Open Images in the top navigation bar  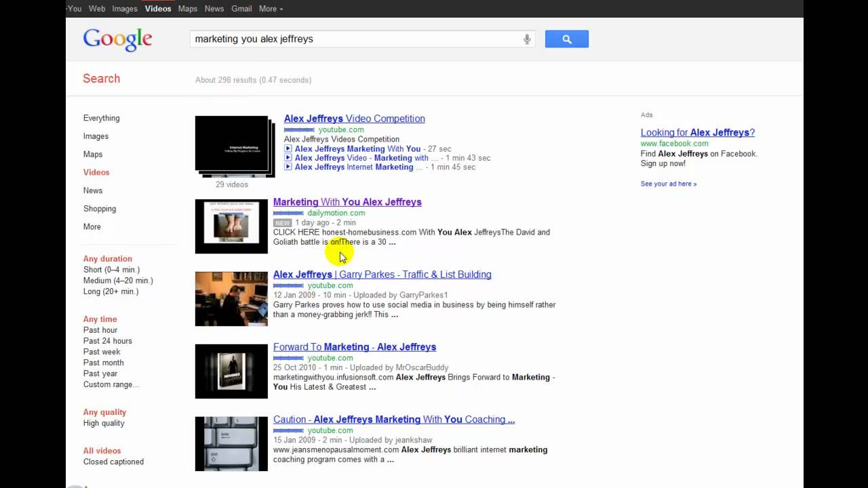(x=125, y=9)
